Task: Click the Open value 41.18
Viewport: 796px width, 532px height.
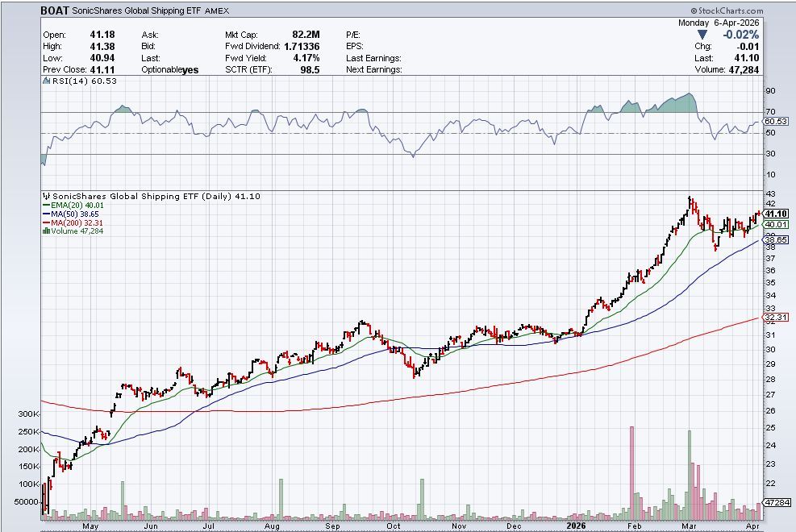Action: point(102,35)
